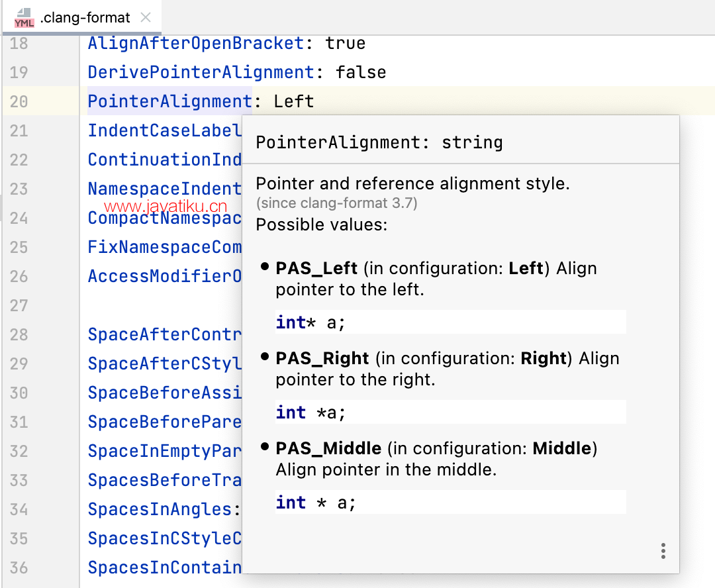Click the 'true' value on line 18
Screen dimensions: 715x588
point(345,44)
